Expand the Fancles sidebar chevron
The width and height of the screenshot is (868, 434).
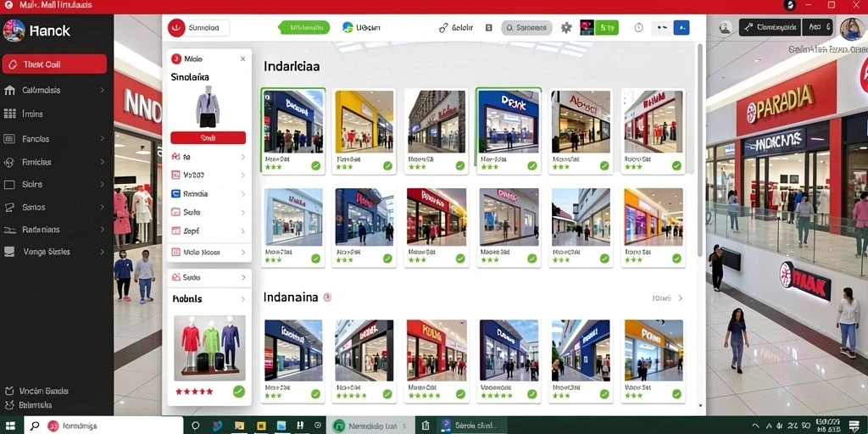(x=102, y=139)
